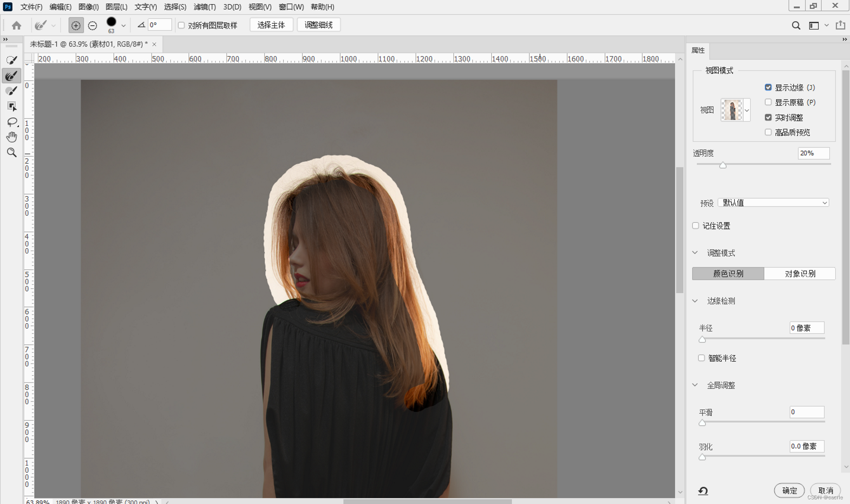Confirm with the 确定 button
850x504 pixels.
click(789, 491)
